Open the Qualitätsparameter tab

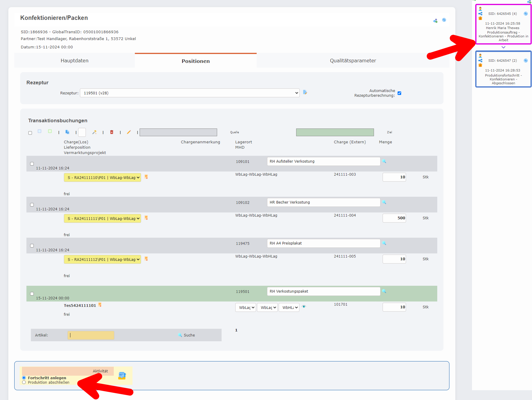click(x=353, y=61)
